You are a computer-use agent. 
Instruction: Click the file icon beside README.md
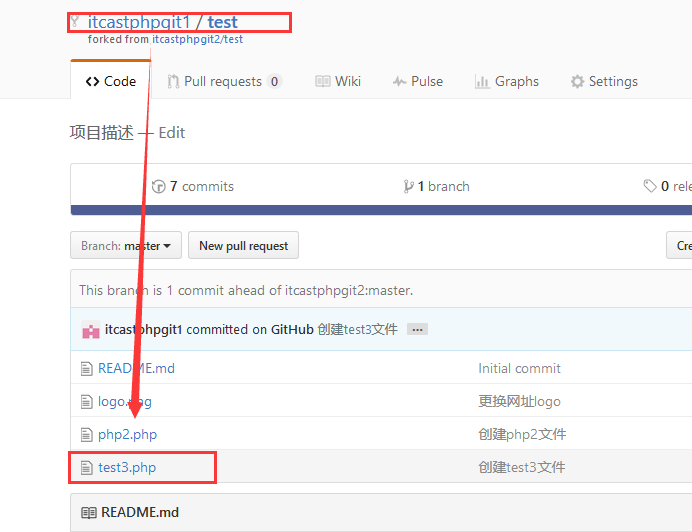click(x=86, y=369)
